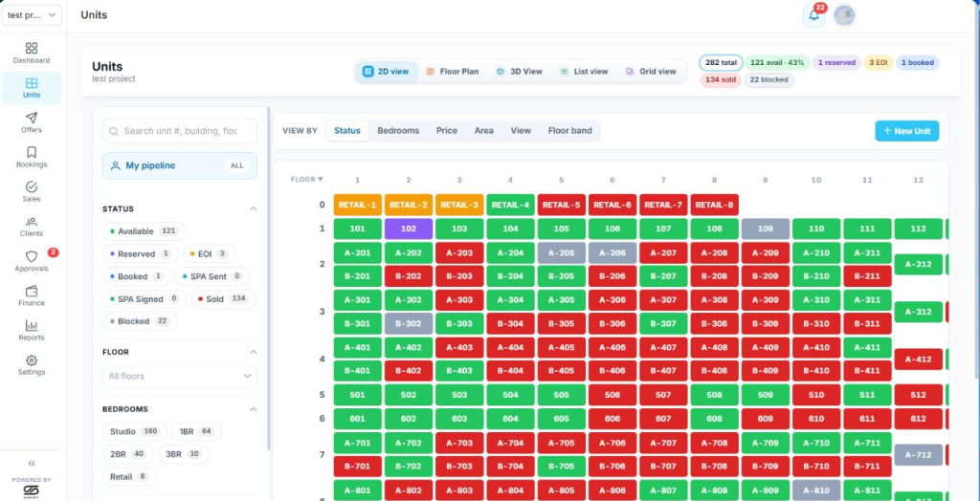The image size is (980, 501).
Task: Toggle the Studio bedroom filter
Action: click(135, 431)
